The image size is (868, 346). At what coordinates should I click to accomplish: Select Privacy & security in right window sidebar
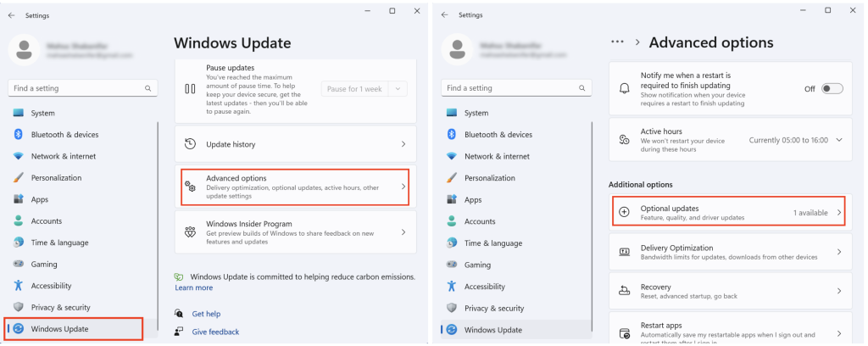[516, 309]
